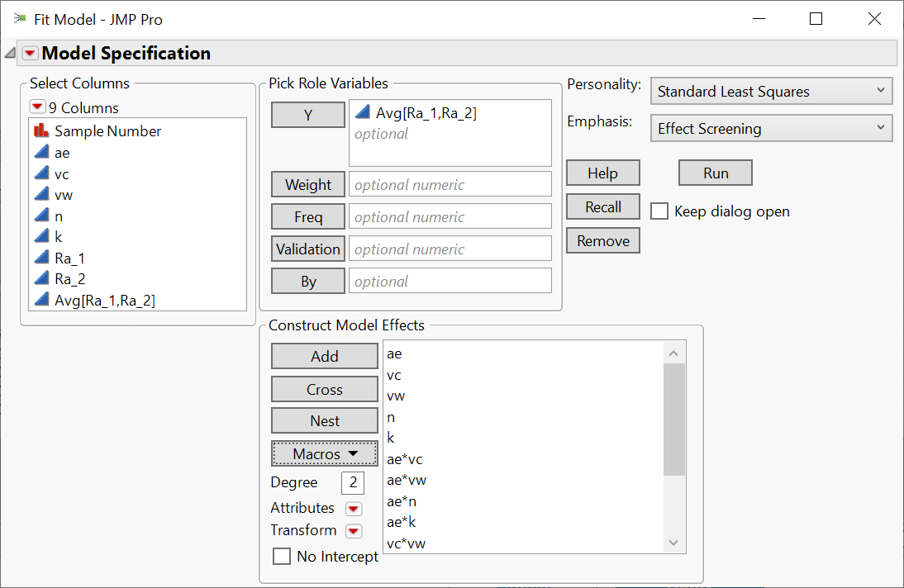Viewport: 904px width, 588px height.
Task: Open the Personality dropdown
Action: tap(771, 92)
